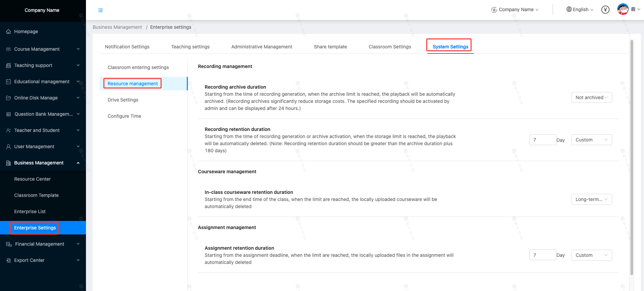This screenshot has height=291, width=644.
Task: Click the Recording retention duration day input
Action: (542, 140)
